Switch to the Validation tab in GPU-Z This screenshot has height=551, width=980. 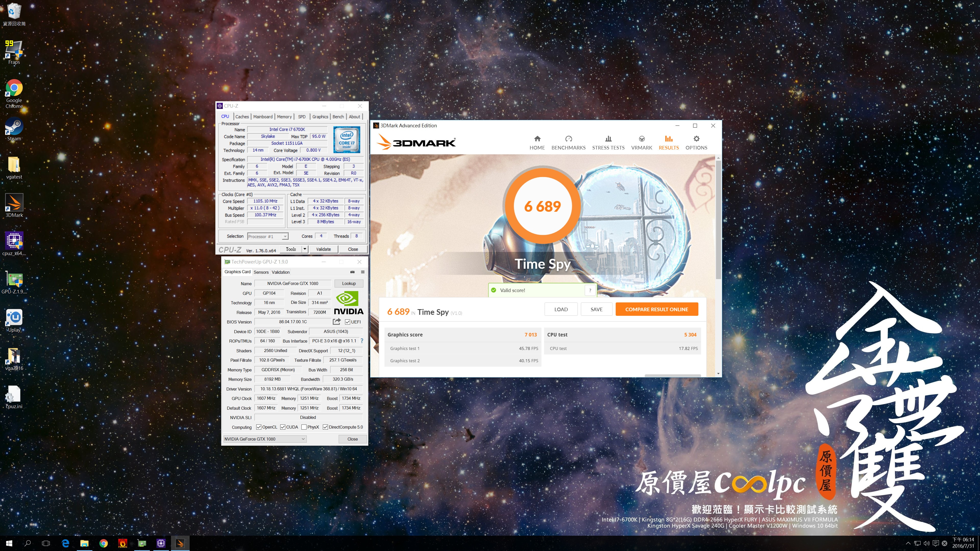coord(281,272)
